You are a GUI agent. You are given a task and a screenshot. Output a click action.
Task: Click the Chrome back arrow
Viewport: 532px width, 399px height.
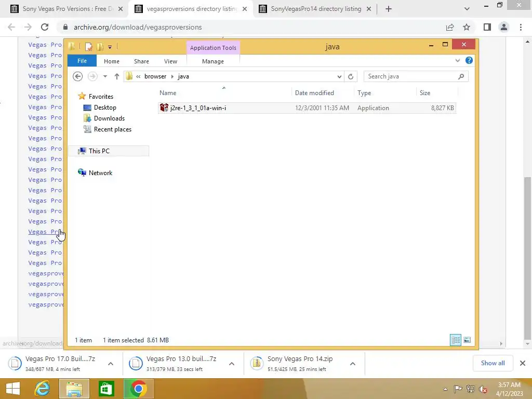[11, 27]
